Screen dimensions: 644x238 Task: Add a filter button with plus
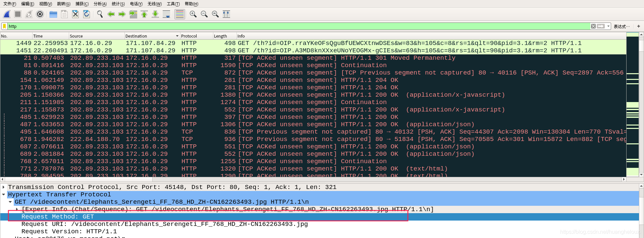point(639,26)
